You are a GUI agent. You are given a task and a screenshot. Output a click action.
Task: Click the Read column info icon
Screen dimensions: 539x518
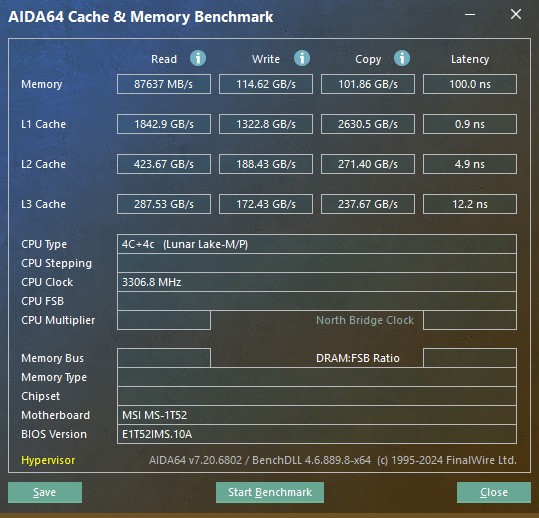tap(198, 58)
